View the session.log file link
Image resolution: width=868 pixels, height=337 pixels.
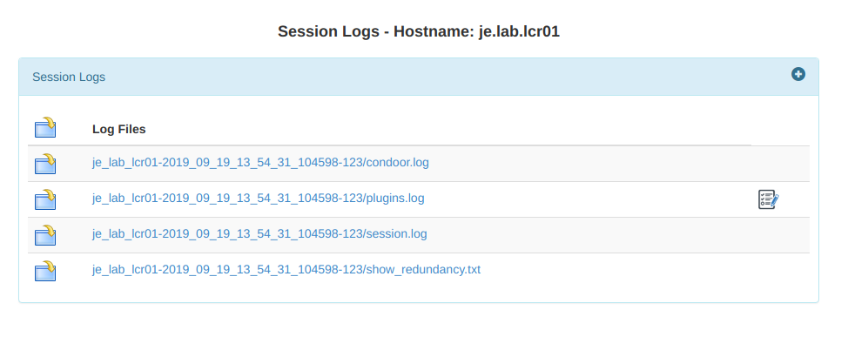click(x=259, y=233)
